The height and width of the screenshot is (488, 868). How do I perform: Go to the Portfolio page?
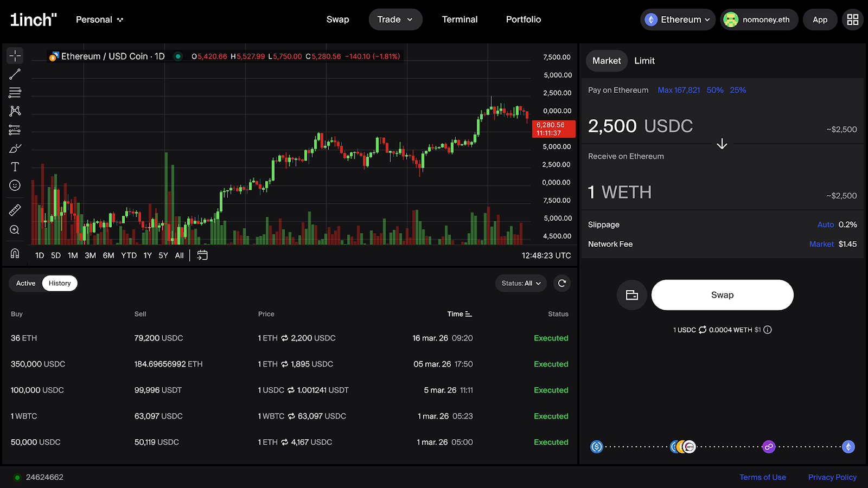pos(523,20)
